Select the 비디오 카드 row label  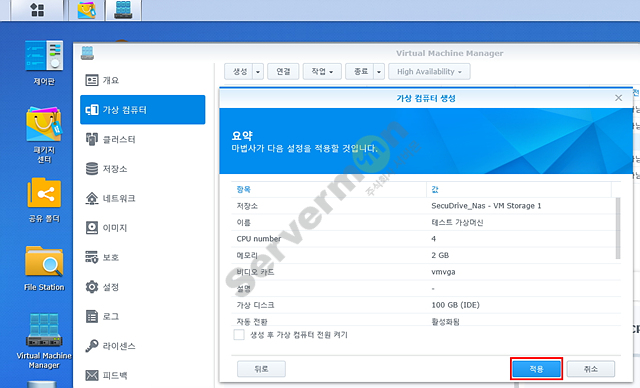coord(255,272)
